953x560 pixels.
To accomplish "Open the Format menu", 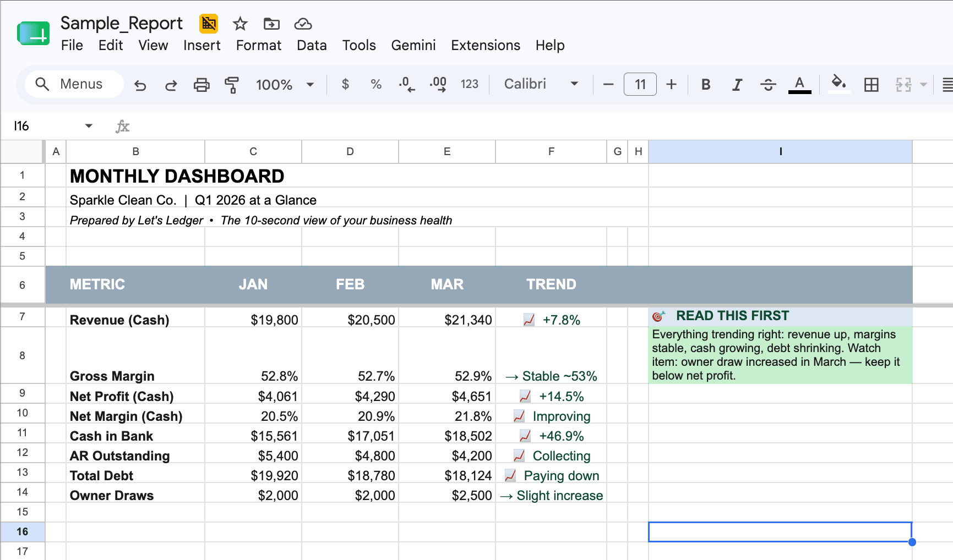I will [259, 45].
